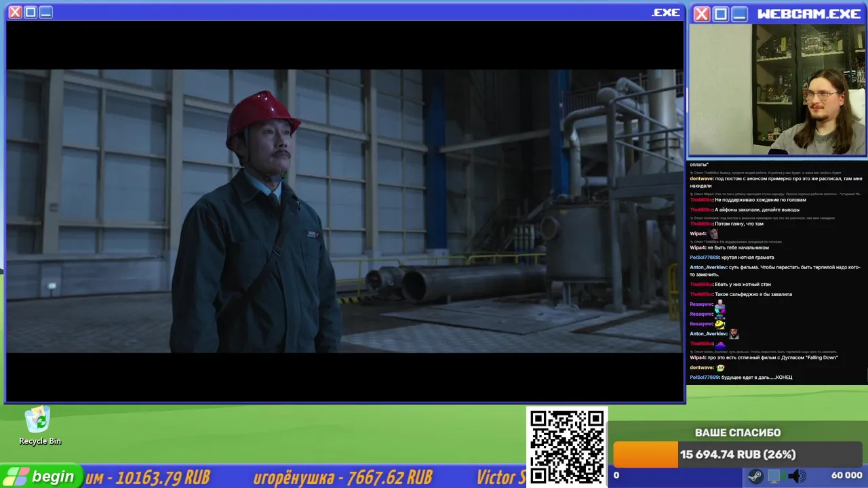Click the '60 000' goal target value
This screenshot has height=488, width=868.
click(846, 476)
